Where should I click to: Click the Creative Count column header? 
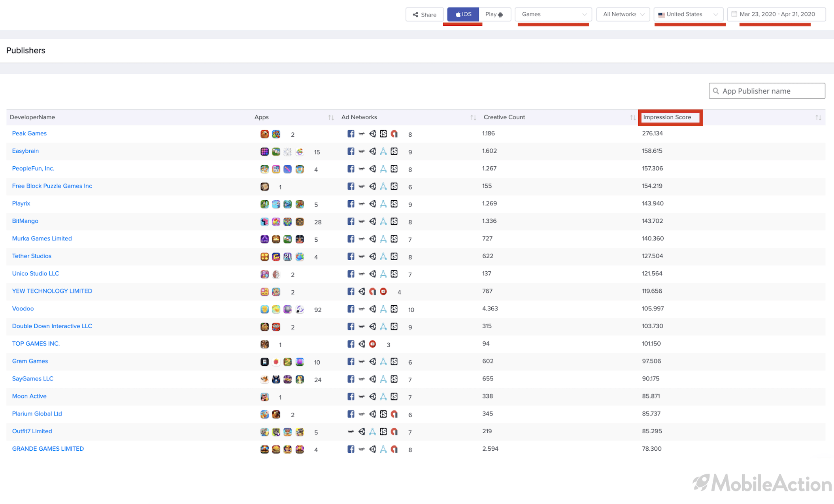pyautogui.click(x=504, y=117)
